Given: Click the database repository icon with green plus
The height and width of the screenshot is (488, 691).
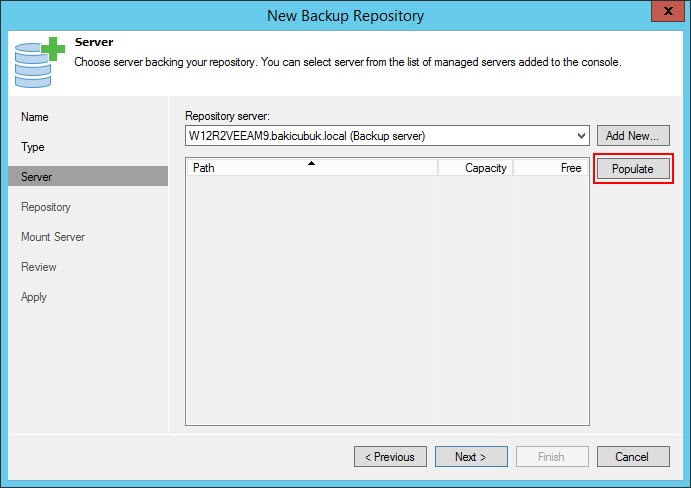Looking at the screenshot, I should coord(40,63).
